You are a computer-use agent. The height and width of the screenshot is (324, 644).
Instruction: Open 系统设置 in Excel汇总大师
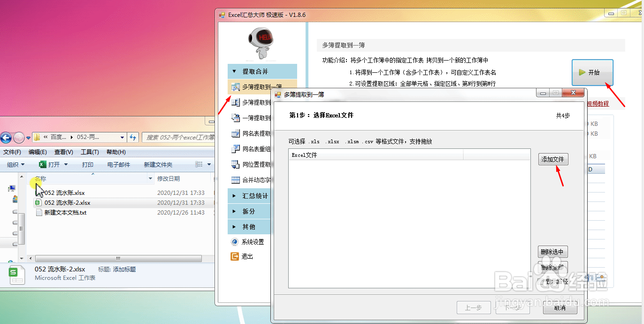point(247,242)
